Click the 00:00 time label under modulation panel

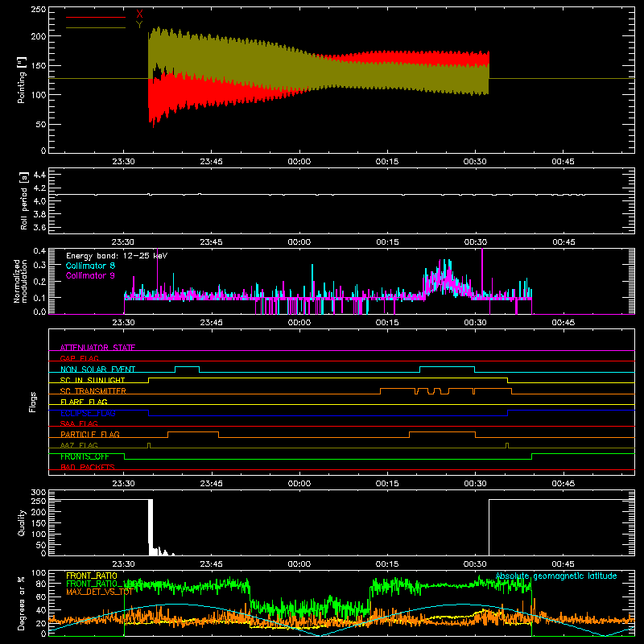point(299,323)
